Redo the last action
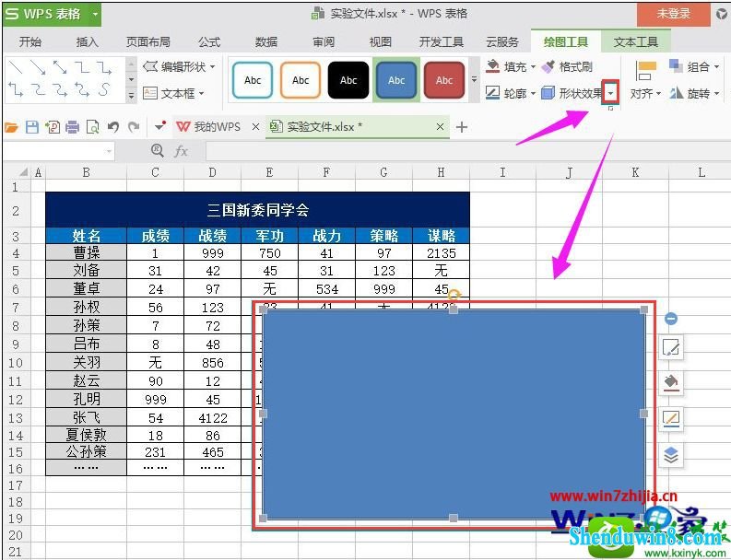Screen dimensions: 731x560 [134, 127]
